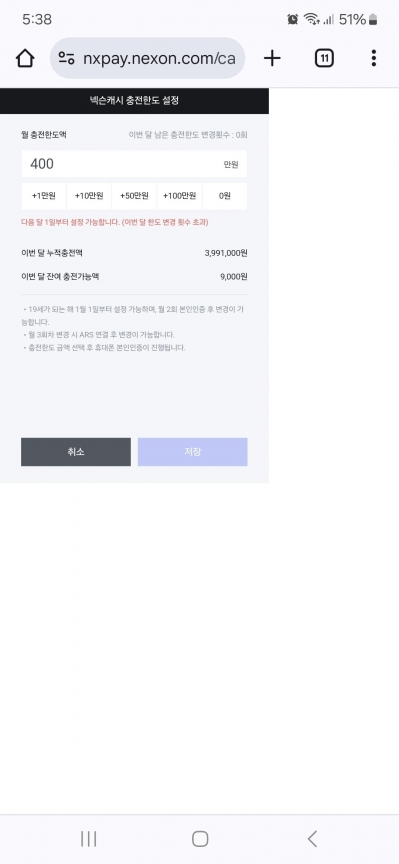Tap the nxpay.nexon.com address bar
The width and height of the screenshot is (399, 864).
(147, 58)
